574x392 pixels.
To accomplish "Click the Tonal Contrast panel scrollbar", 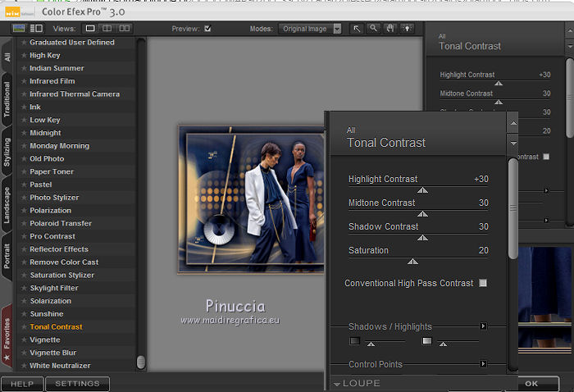I will (x=512, y=208).
